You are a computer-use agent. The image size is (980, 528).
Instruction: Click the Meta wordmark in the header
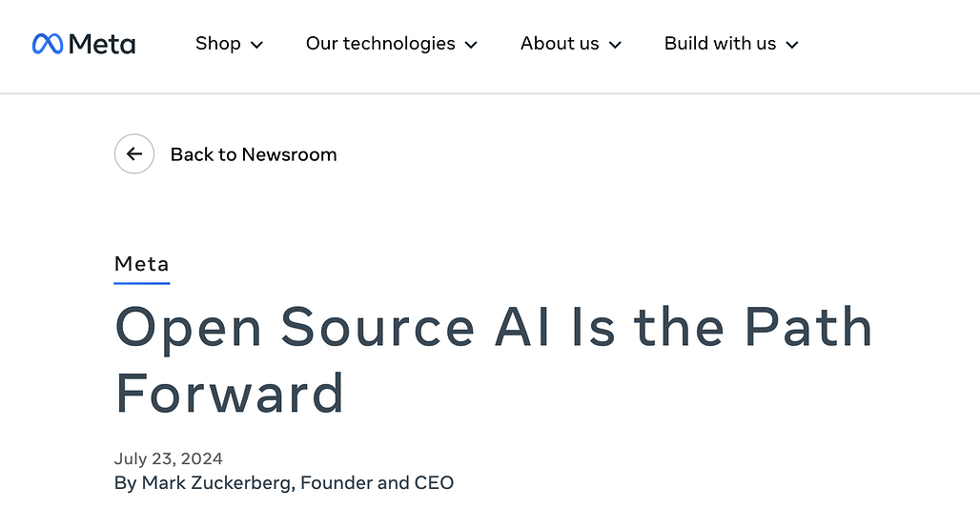click(x=102, y=45)
